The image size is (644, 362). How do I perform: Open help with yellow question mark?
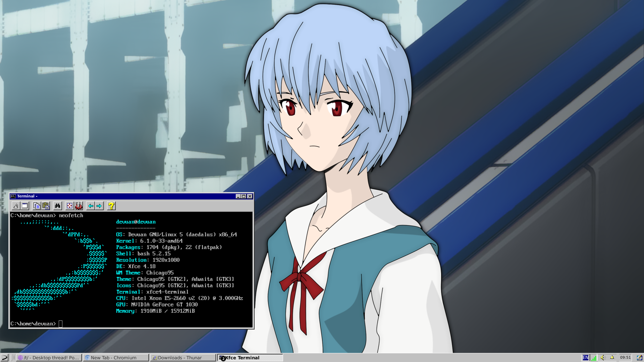pos(111,206)
